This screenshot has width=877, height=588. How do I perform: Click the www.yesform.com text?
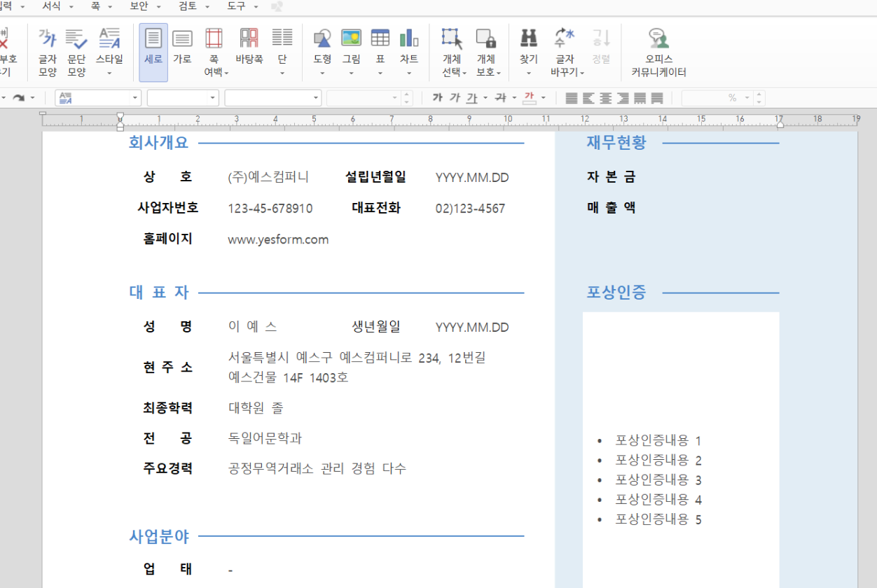pos(278,239)
